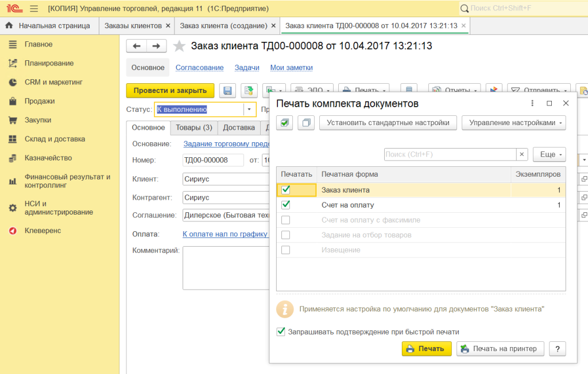
Task: Open the Склад и доставка section
Action: click(x=55, y=139)
